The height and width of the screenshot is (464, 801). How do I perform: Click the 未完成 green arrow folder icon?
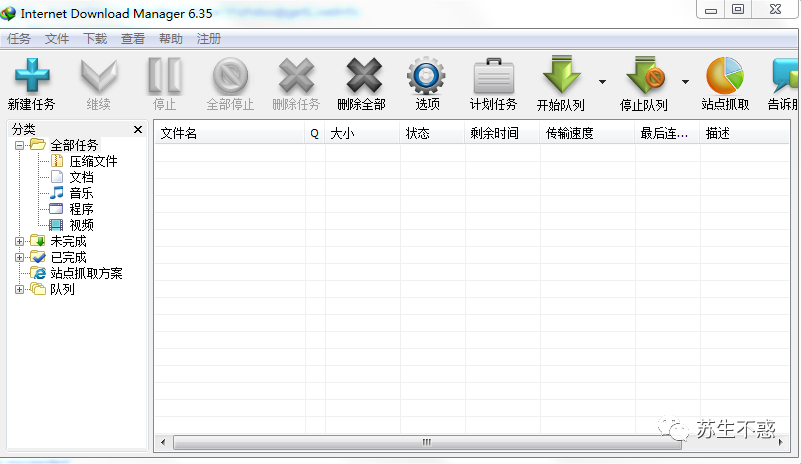click(38, 241)
